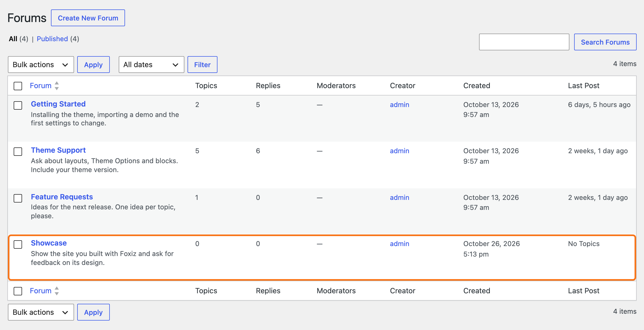Check the Theme Support forum checkbox
This screenshot has width=644, height=330.
point(18,152)
